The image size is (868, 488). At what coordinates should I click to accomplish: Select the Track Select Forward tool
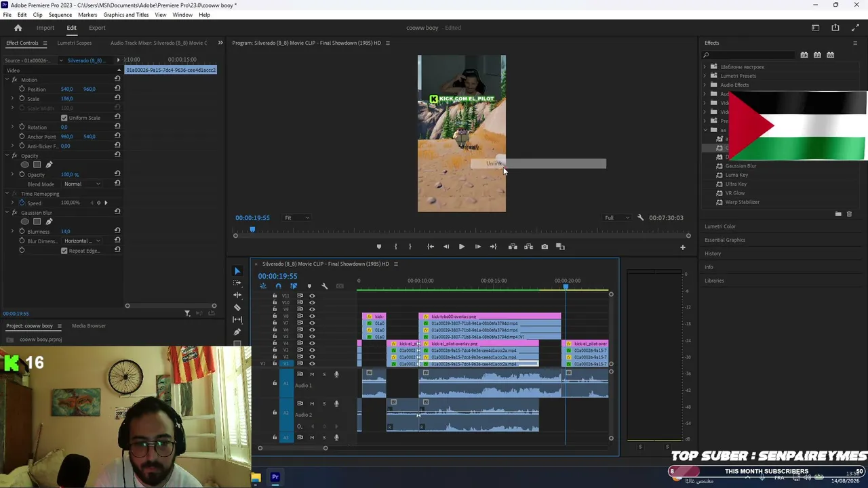pos(237,283)
